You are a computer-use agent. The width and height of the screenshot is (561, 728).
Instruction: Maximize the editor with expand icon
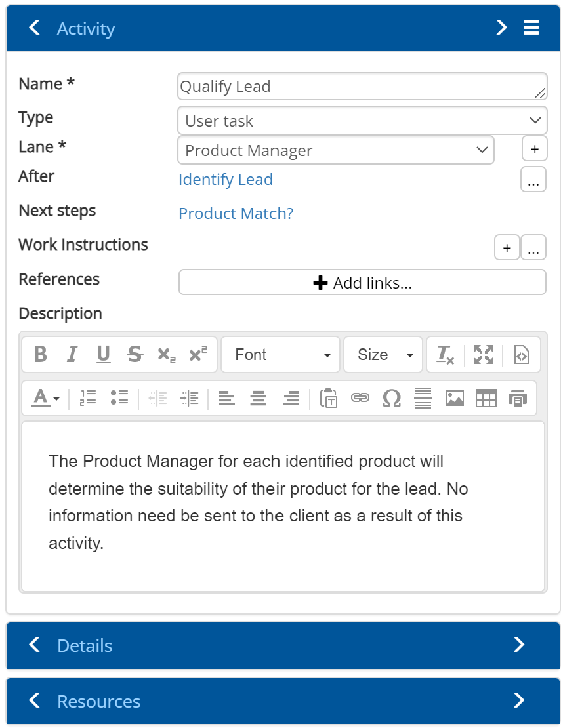point(484,355)
